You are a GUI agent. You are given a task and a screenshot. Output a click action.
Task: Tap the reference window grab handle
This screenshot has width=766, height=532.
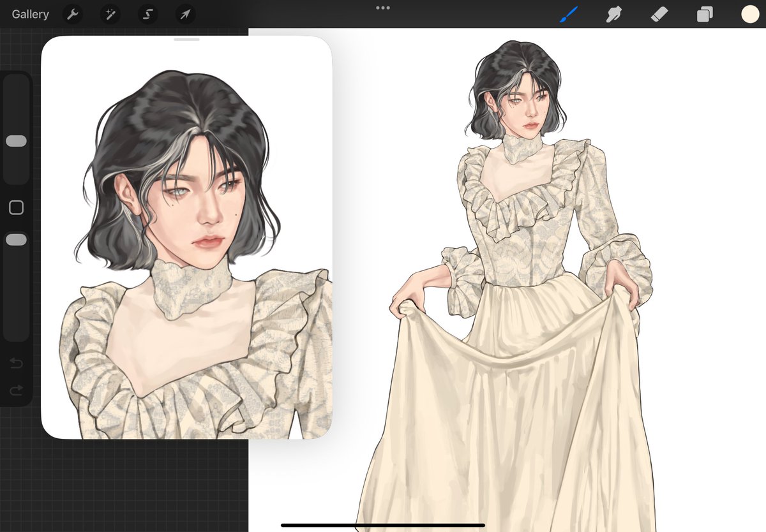186,40
